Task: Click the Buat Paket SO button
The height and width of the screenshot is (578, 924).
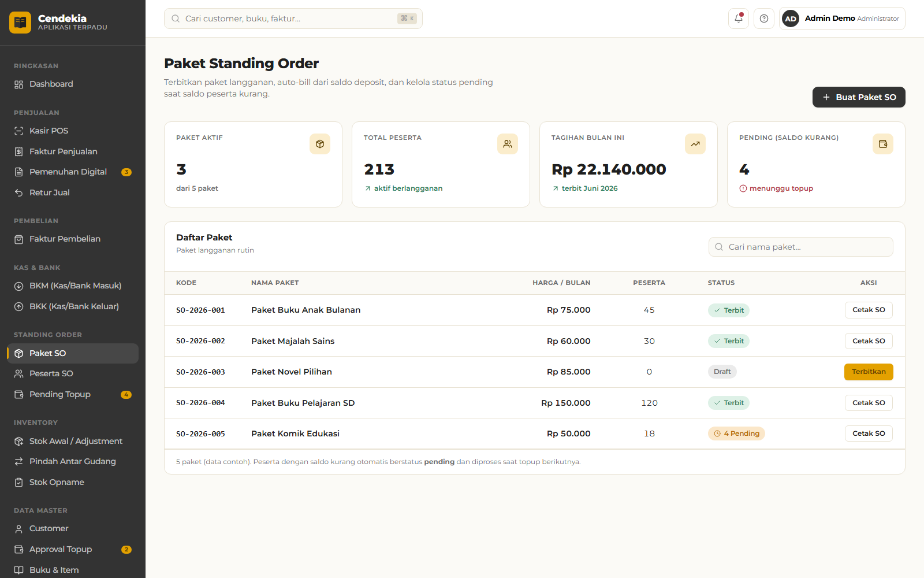Action: (859, 97)
